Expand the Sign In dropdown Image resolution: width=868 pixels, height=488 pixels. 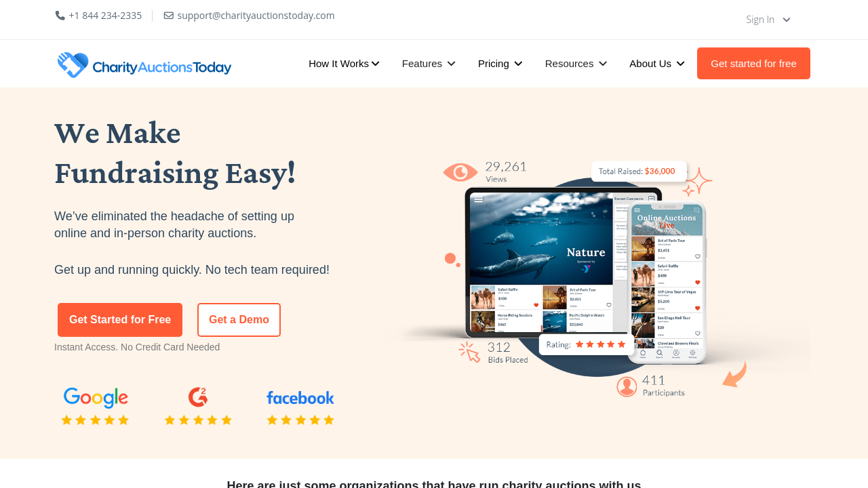click(x=768, y=20)
